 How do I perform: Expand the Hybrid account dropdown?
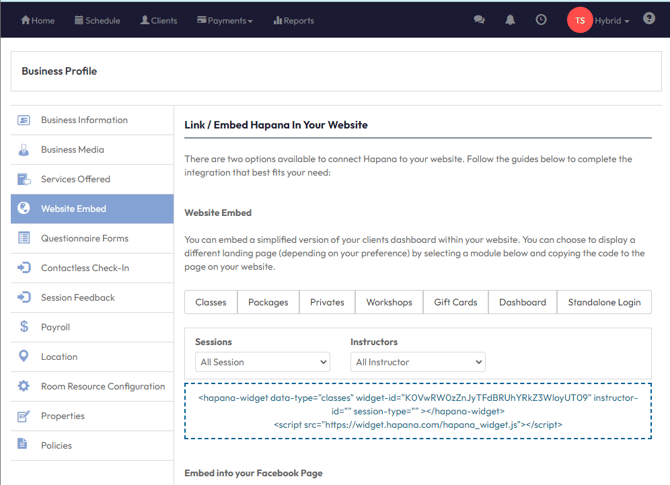coord(612,20)
